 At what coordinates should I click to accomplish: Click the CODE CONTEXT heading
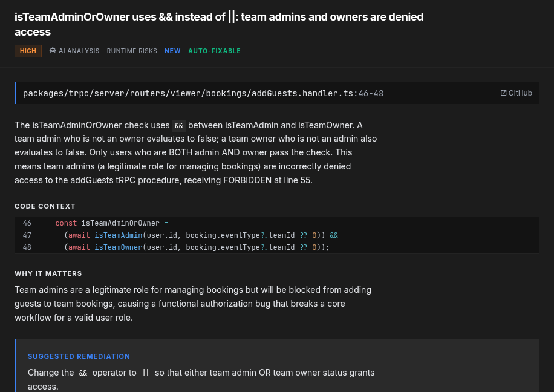[x=45, y=206]
